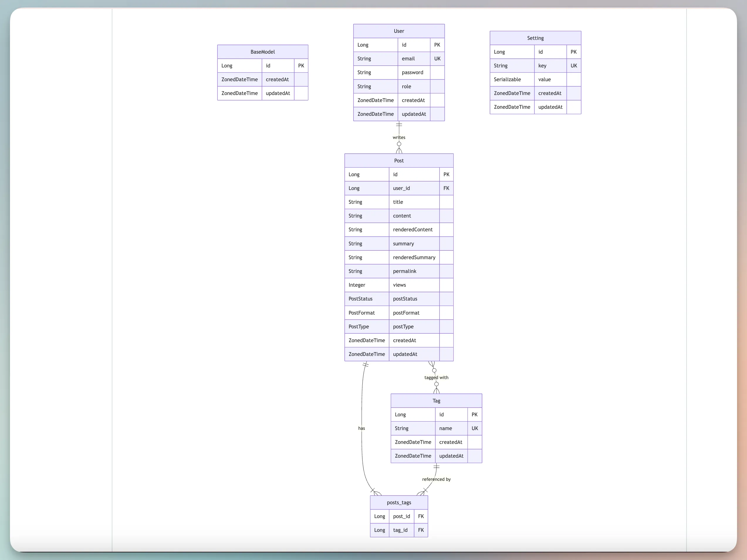Select the Tag entity title

click(436, 401)
